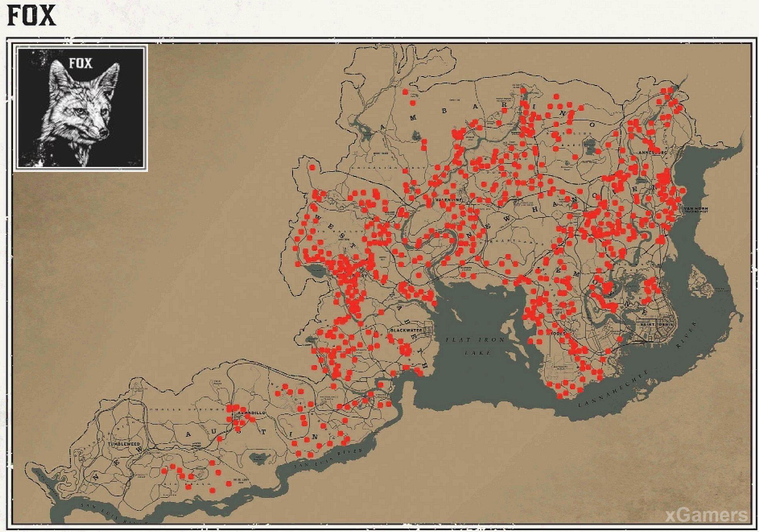The image size is (759, 532).
Task: Click the small lake south of Armadillo
Action: click(x=259, y=458)
